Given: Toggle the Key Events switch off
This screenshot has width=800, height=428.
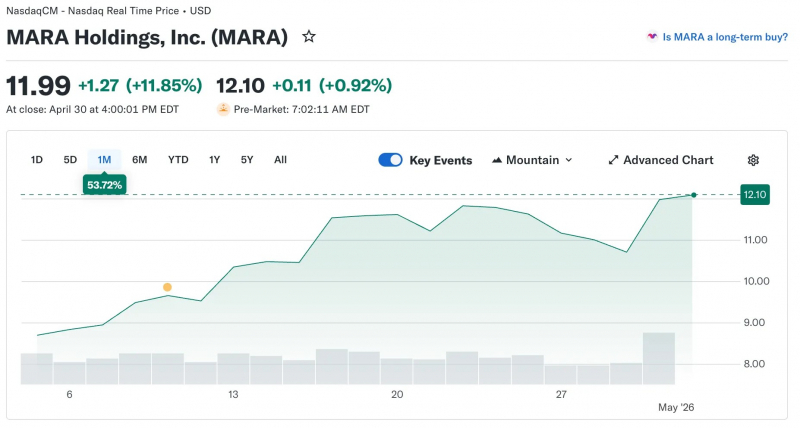Looking at the screenshot, I should (390, 160).
